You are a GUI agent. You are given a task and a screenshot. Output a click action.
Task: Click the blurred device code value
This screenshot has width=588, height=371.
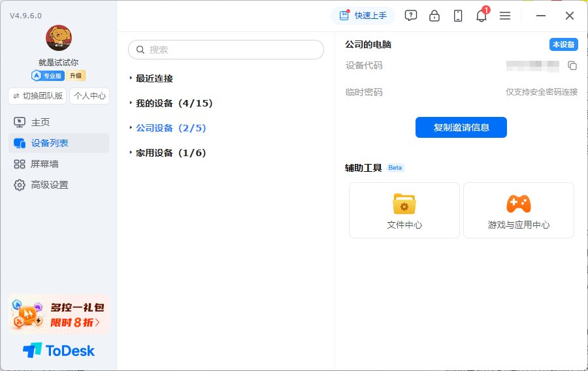click(532, 66)
